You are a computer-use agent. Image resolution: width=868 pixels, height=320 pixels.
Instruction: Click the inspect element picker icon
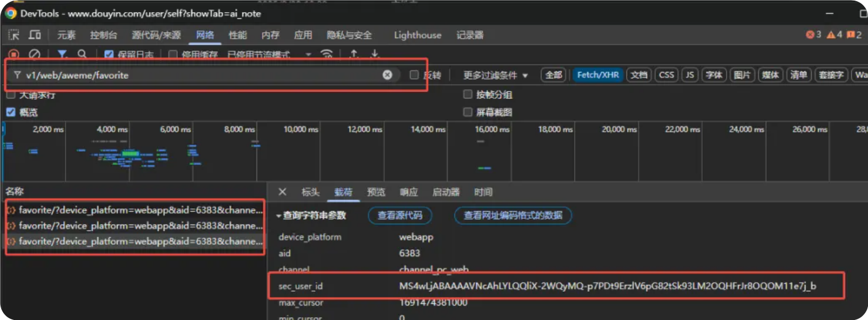(14, 35)
